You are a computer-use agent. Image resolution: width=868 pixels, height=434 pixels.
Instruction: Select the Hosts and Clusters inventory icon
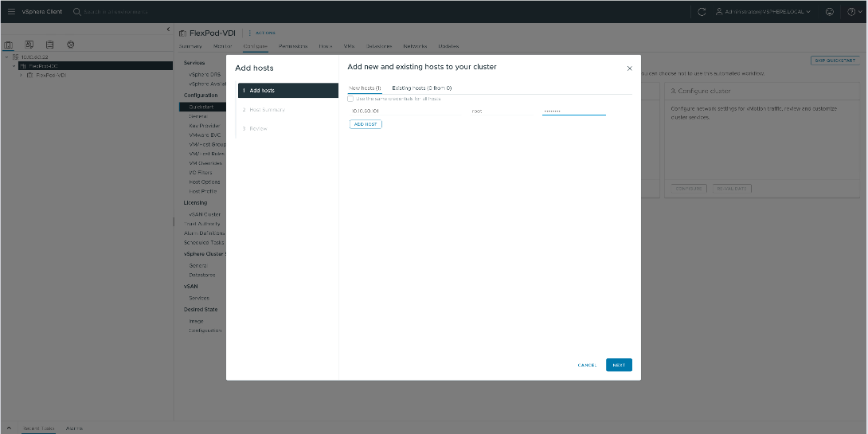click(8, 45)
